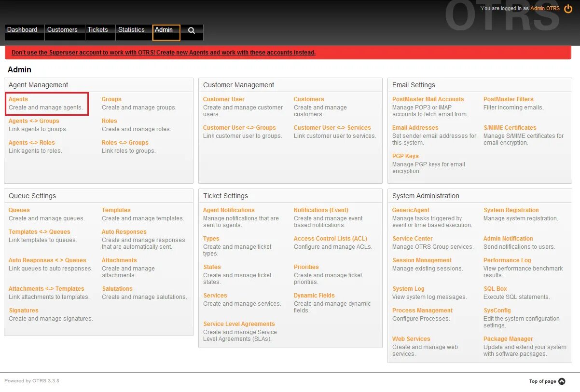Click the Top of page text link

[x=542, y=381]
